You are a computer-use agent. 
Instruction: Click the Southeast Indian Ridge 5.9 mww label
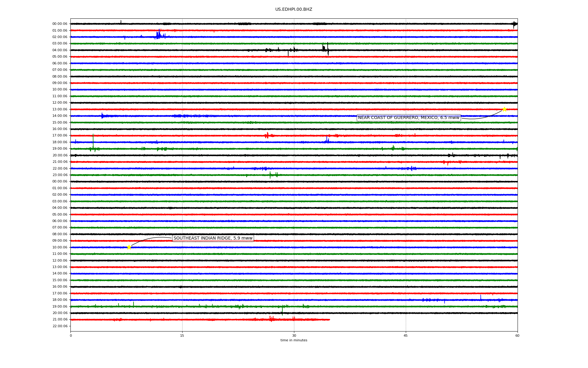pyautogui.click(x=213, y=238)
